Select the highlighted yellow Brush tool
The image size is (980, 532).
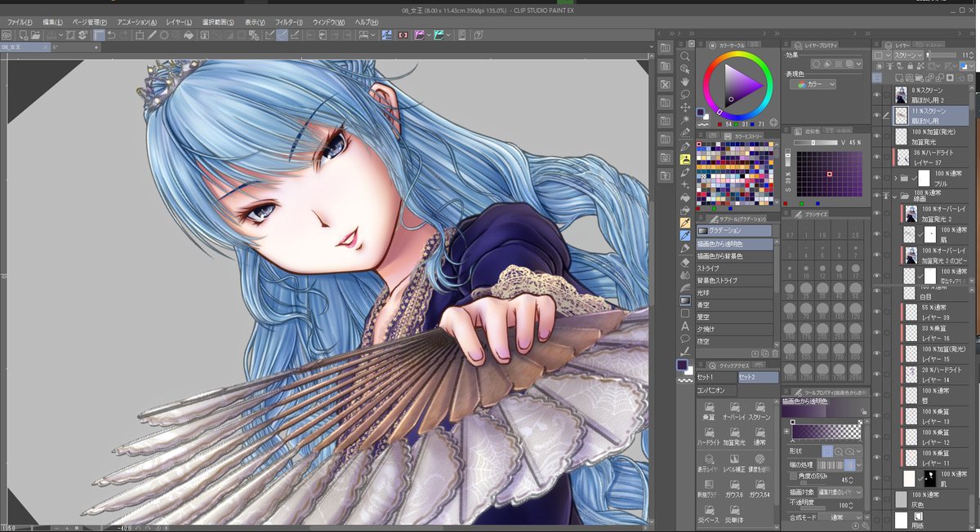685,159
